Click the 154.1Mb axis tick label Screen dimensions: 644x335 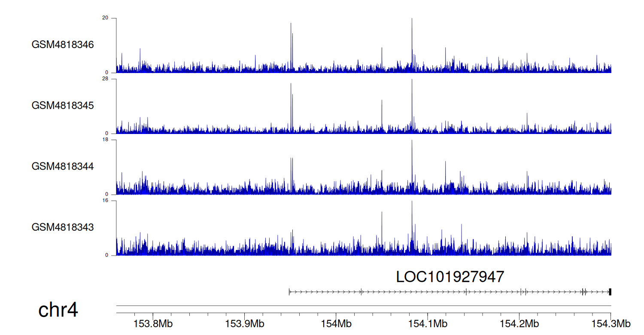tap(428, 323)
